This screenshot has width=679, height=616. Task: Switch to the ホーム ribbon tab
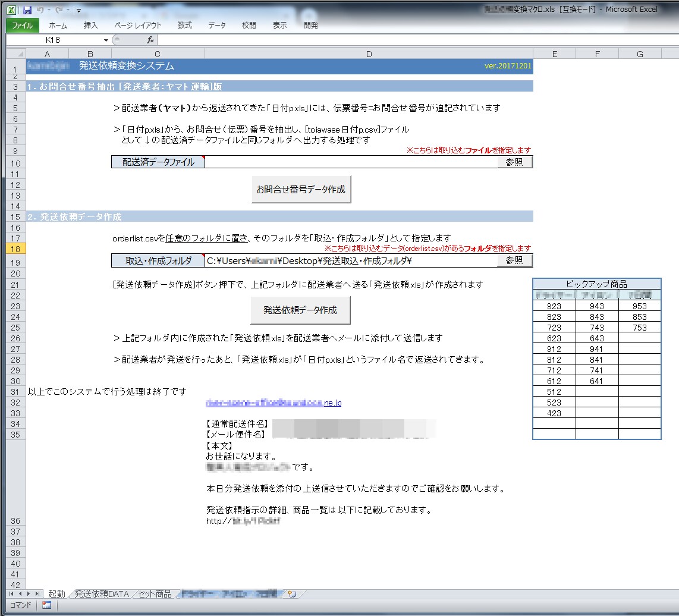tap(58, 26)
